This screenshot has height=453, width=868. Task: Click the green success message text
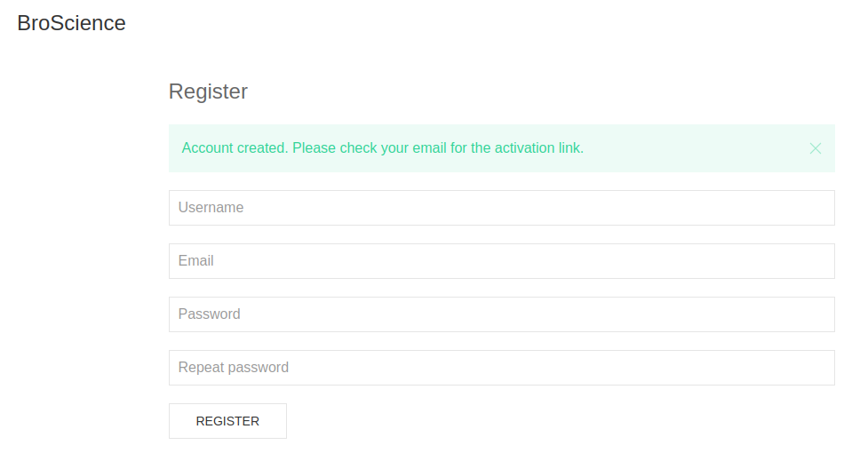click(x=382, y=148)
